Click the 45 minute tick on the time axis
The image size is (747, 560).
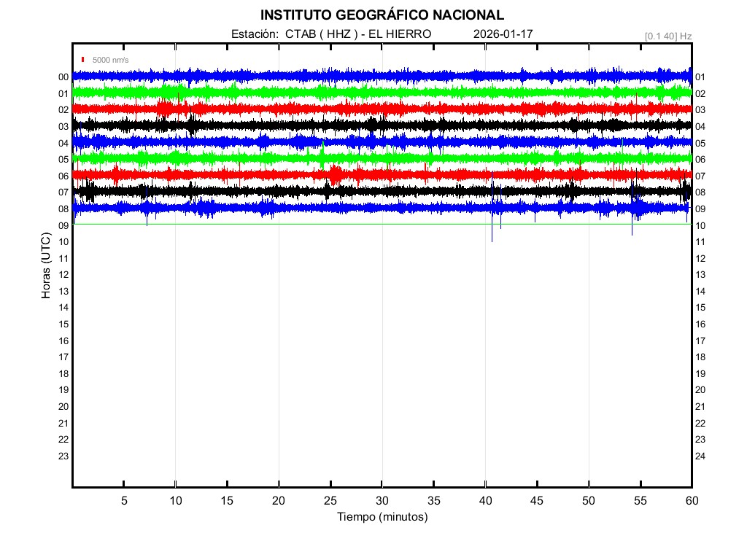[x=537, y=501]
